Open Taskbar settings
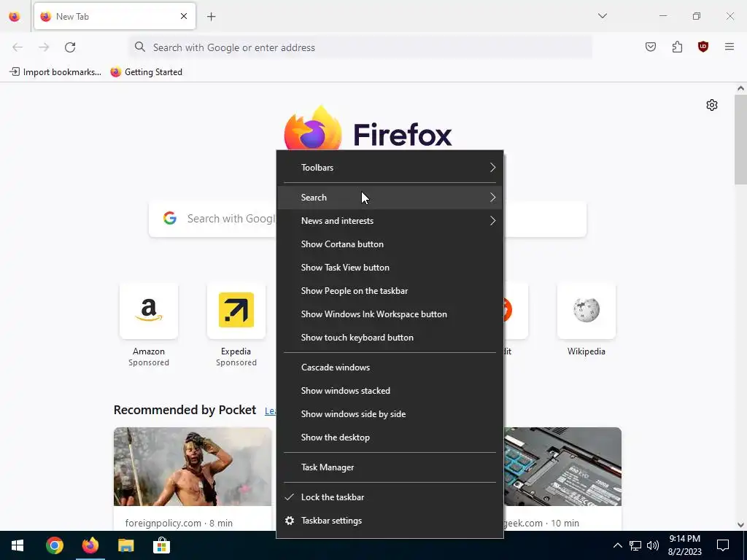This screenshot has width=747, height=560. point(390,521)
